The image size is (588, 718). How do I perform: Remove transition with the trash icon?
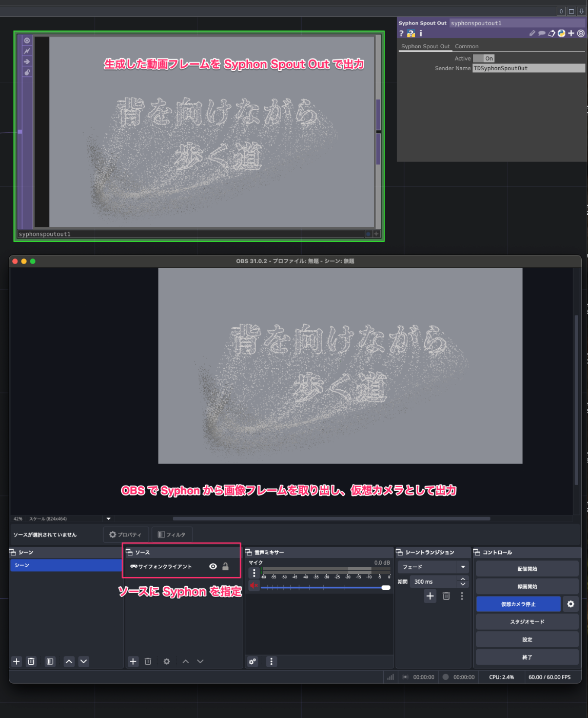click(x=446, y=595)
